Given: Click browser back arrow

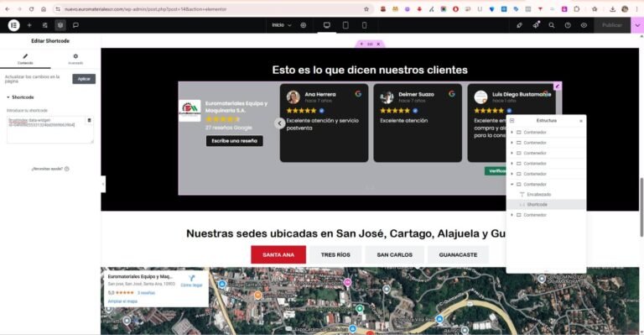Looking at the screenshot, I should (x=8, y=9).
